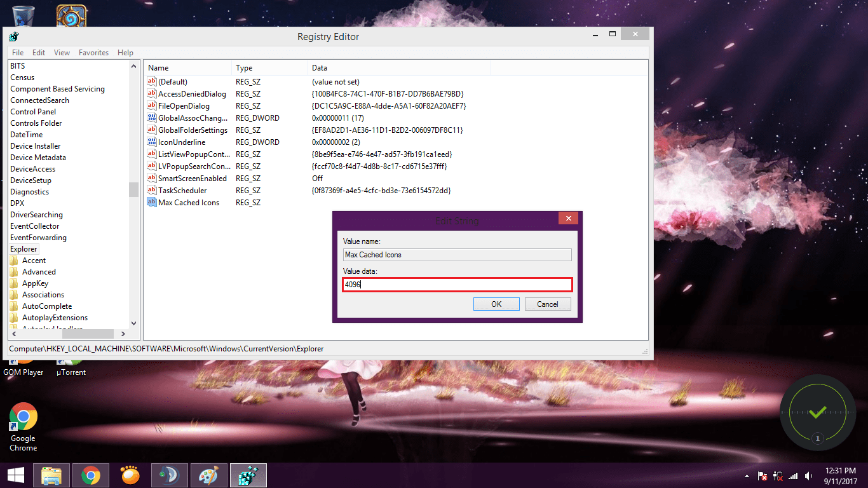Click the AccessDeniedDialog string value icon

pos(151,94)
